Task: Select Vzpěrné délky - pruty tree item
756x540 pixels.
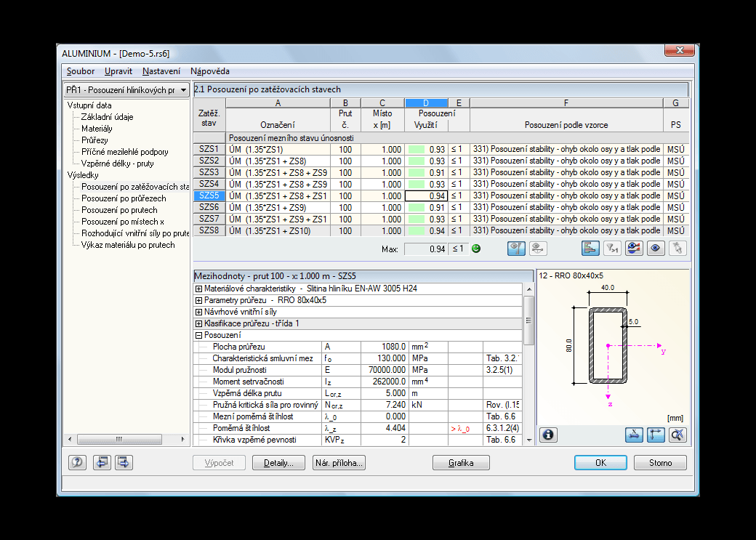Action: 117,164
